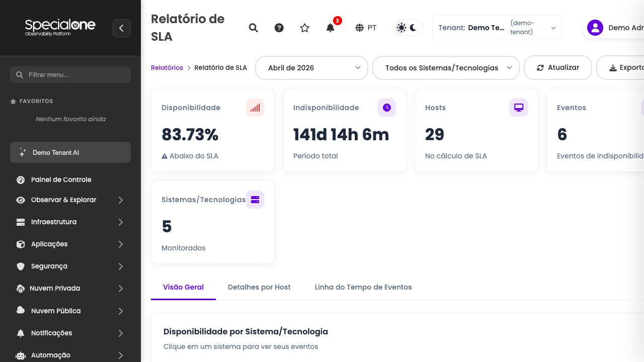This screenshot has width=644, height=362.
Task: Click the Segurança shield icon
Action: click(21, 266)
